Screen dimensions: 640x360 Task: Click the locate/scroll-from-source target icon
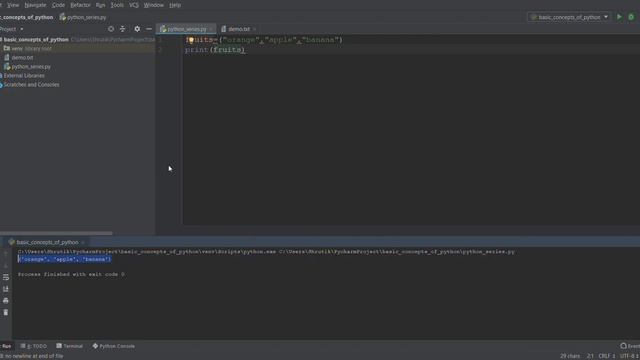click(x=111, y=29)
